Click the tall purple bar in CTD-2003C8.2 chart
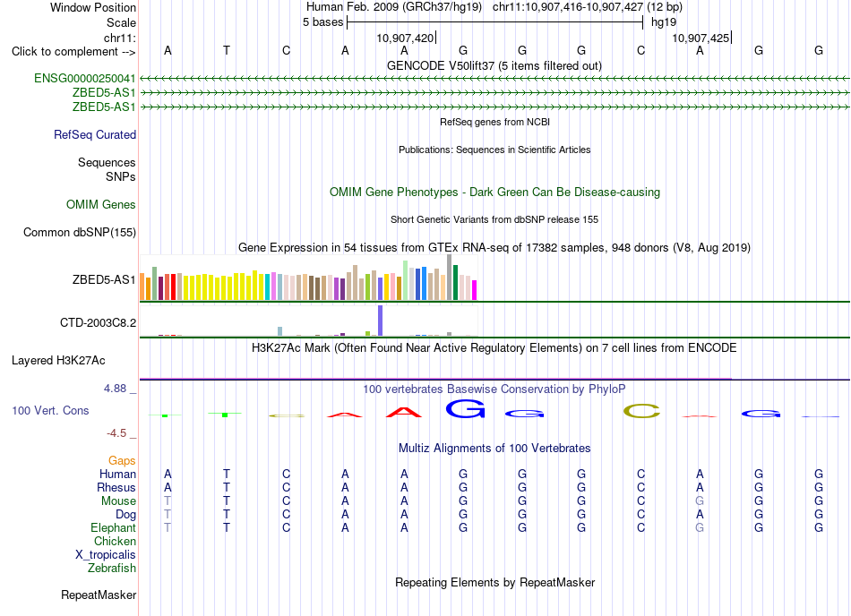Screen dimensions: 851x616 [x=381, y=321]
